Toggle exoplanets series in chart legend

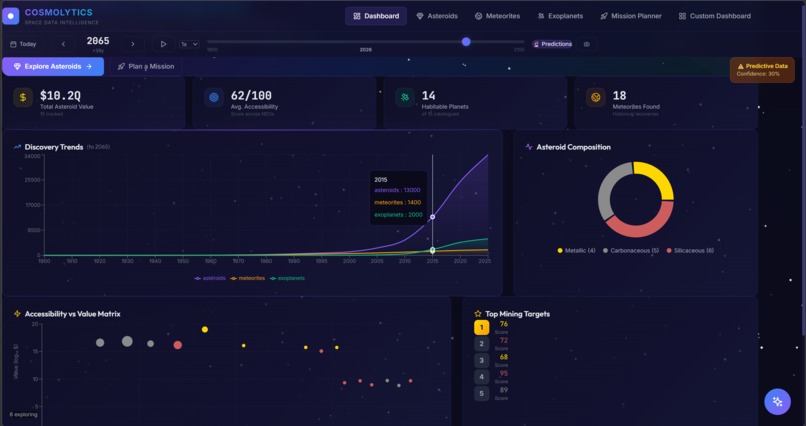(287, 278)
